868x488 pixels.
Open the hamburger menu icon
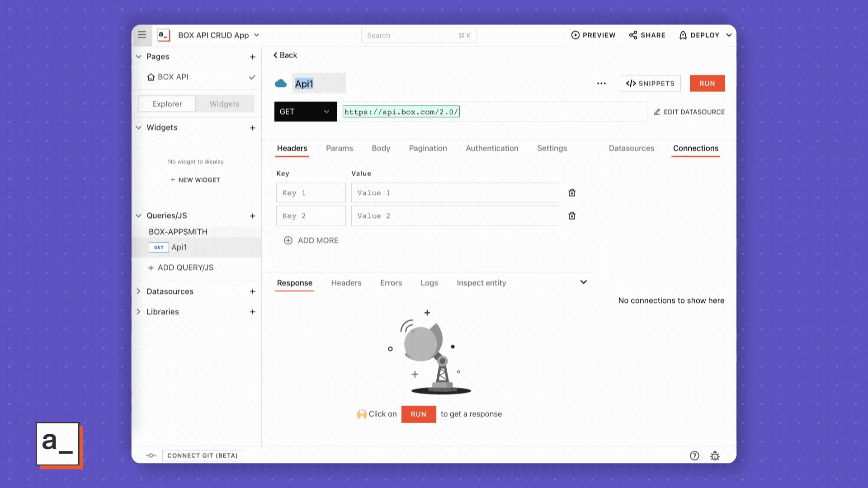click(142, 35)
